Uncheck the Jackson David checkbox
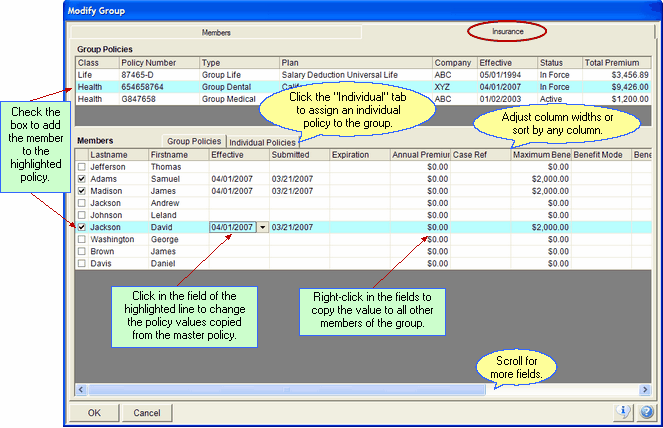This screenshot has width=663, height=428. 82,227
